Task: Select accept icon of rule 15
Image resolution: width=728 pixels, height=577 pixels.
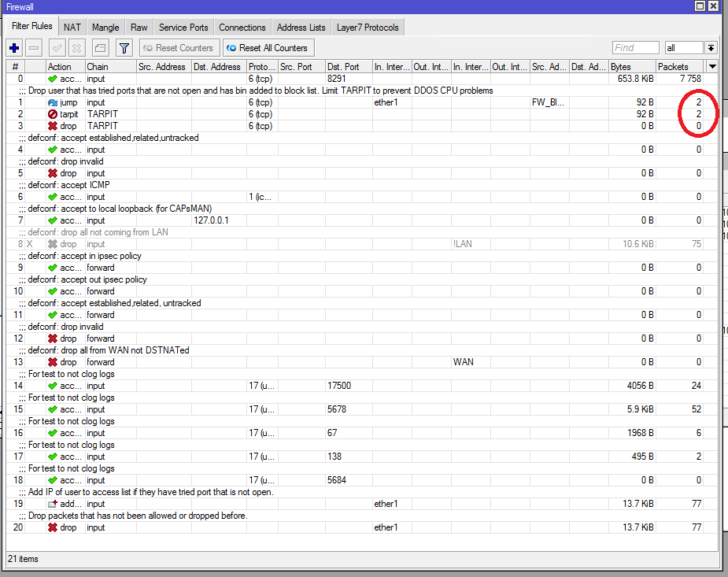Action: click(x=53, y=409)
